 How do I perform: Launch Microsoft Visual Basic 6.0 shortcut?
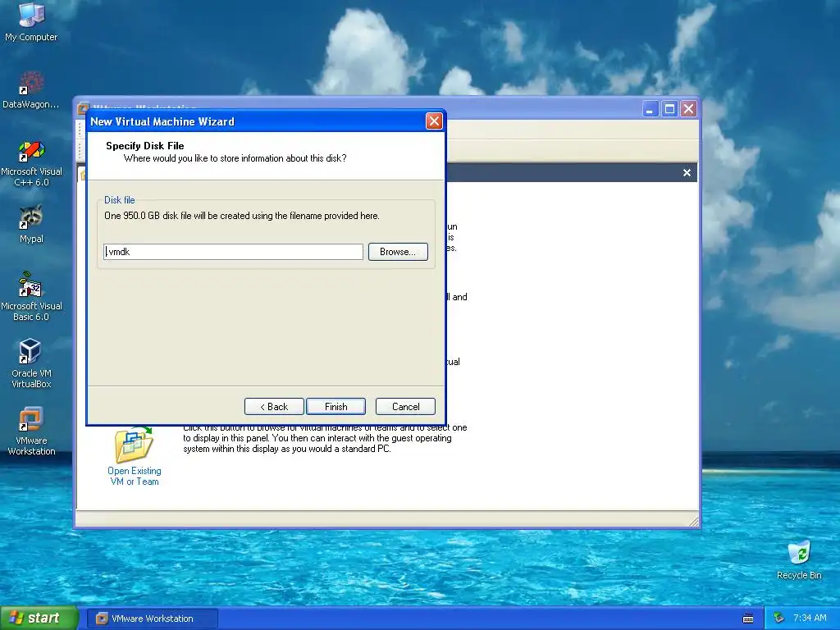pos(31,296)
